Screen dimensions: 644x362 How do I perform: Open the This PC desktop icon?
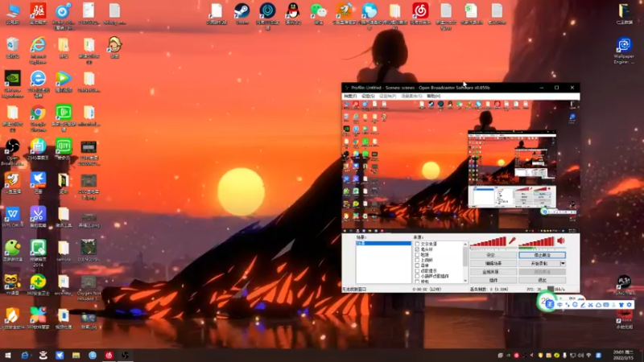pos(13,14)
